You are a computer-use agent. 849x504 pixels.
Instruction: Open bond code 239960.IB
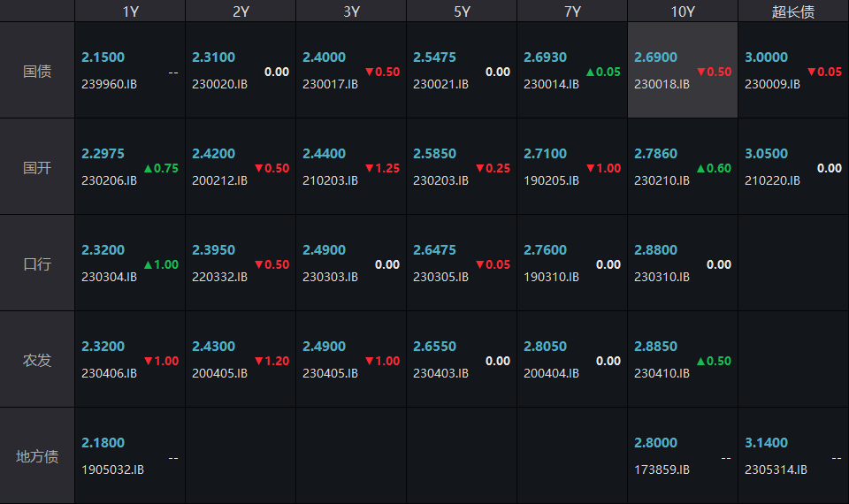click(109, 84)
